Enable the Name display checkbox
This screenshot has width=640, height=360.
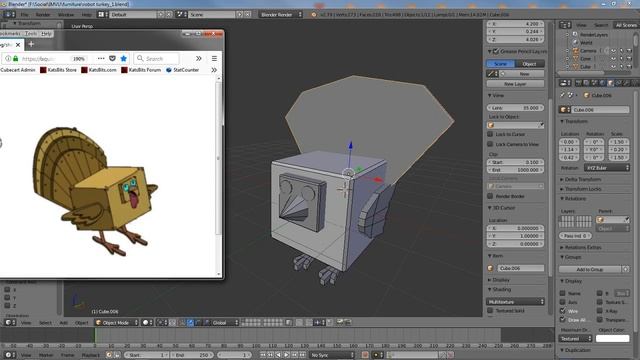click(563, 293)
